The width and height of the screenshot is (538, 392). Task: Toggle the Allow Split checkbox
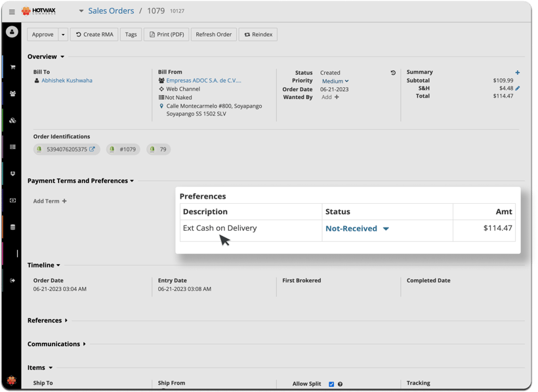331,384
